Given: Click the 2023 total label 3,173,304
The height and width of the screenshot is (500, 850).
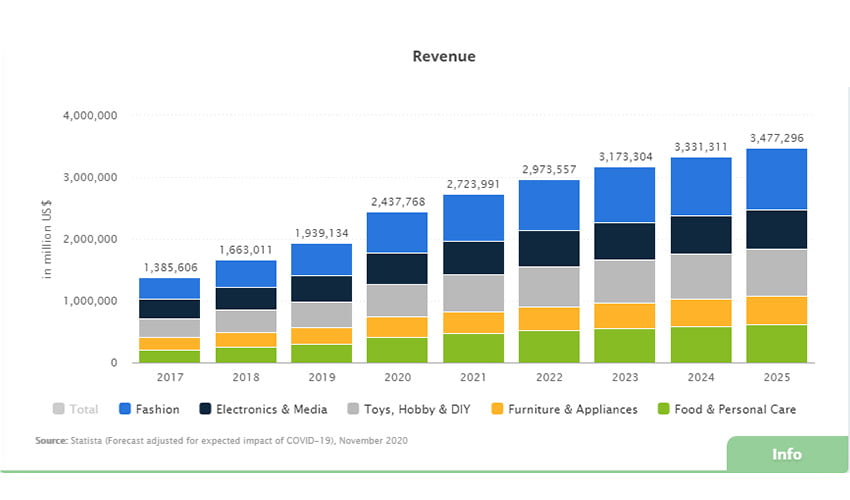Looking at the screenshot, I should (x=626, y=157).
